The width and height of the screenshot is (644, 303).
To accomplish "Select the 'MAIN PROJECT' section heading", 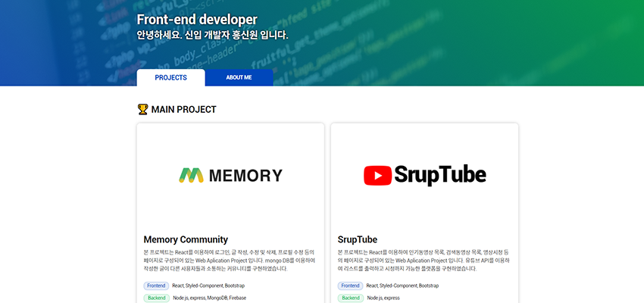I will pyautogui.click(x=183, y=110).
